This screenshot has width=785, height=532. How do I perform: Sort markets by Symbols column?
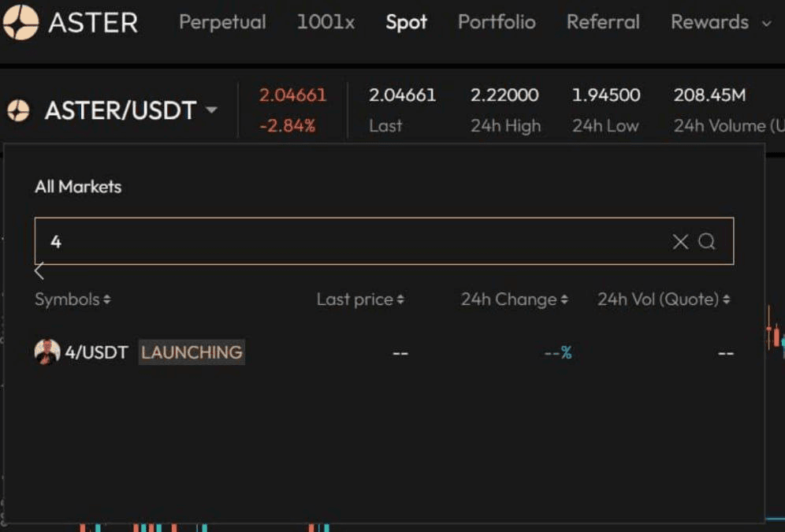coord(73,299)
